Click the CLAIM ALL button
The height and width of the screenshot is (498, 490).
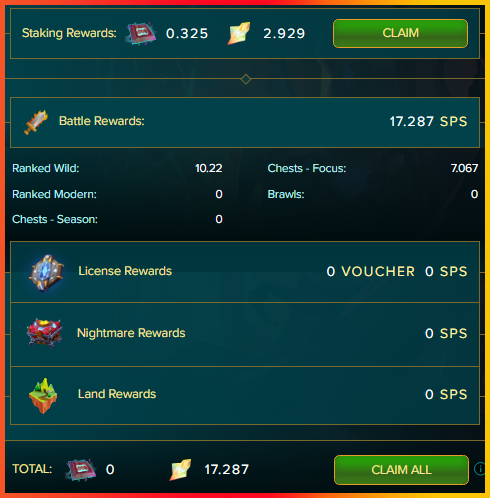[x=401, y=470]
